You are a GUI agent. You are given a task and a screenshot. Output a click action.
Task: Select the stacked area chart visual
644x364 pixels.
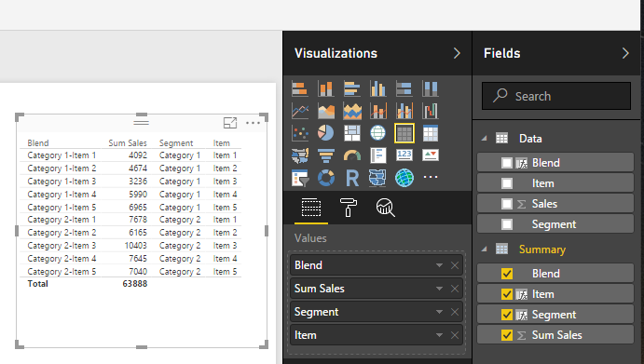coord(352,111)
